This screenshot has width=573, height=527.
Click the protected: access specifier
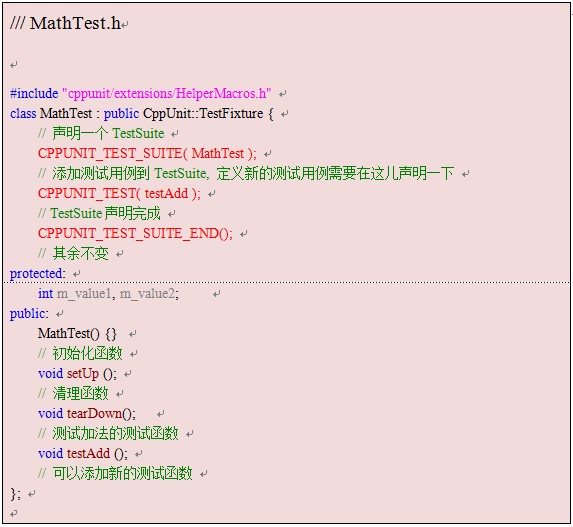pos(38,273)
